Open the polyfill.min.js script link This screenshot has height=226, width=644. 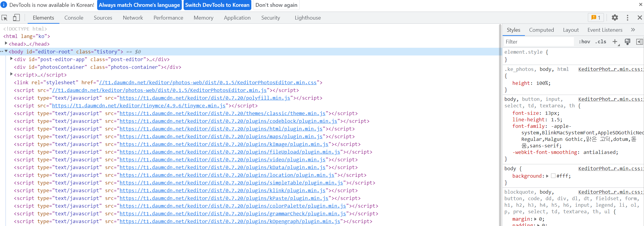coord(205,98)
